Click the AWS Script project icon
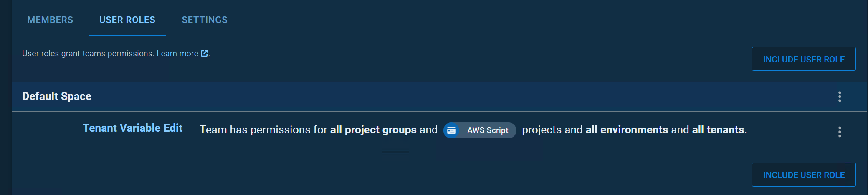 451,130
